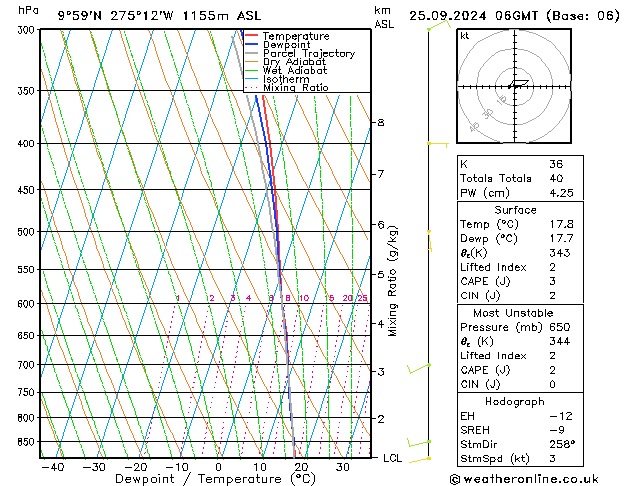This screenshot has height=486, width=629.
Task: Click the wind barb near 700 hPa
Action: [x=420, y=369]
